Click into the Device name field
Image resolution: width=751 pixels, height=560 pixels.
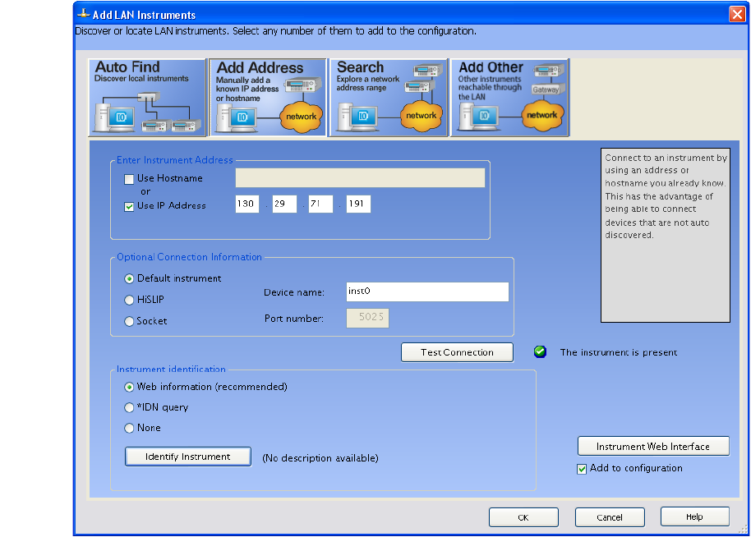426,291
